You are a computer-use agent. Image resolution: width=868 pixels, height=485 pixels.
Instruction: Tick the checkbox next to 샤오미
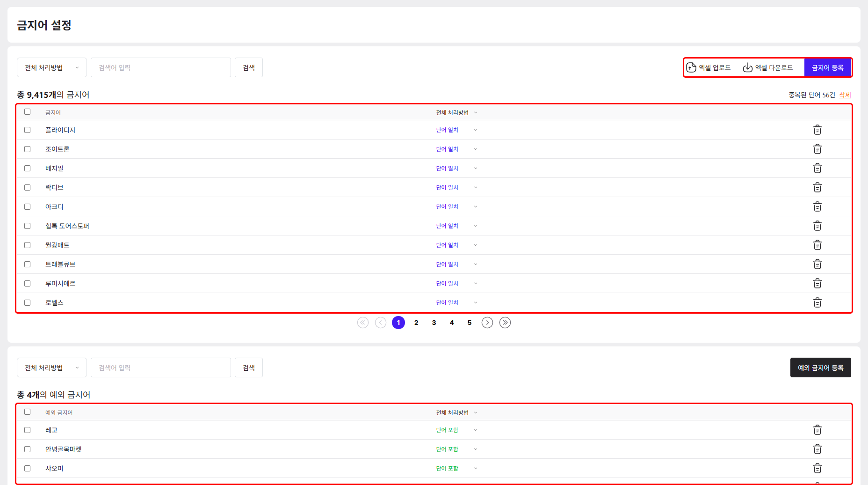pos(28,468)
